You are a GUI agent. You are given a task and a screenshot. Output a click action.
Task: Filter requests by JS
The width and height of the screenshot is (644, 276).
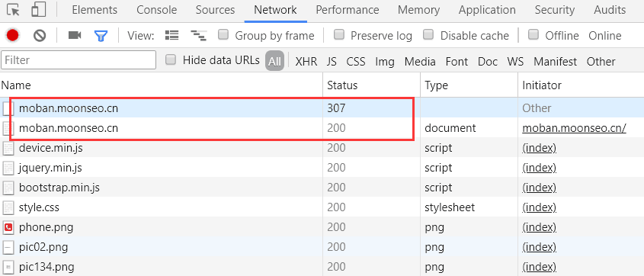click(x=332, y=62)
